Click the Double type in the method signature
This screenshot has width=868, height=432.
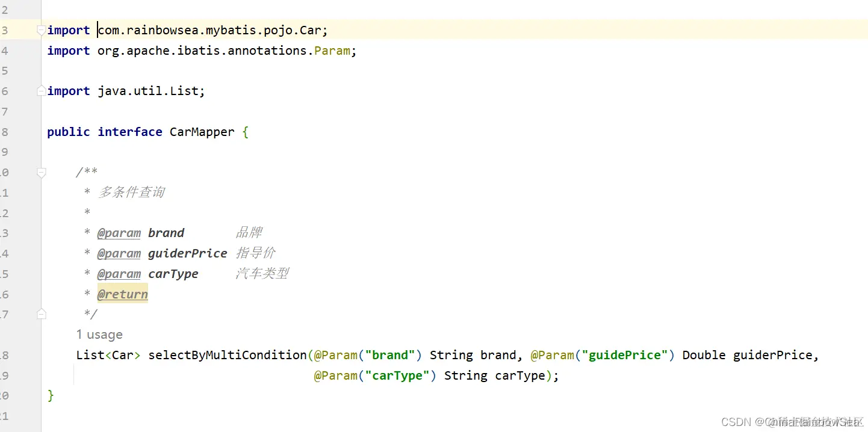point(704,355)
